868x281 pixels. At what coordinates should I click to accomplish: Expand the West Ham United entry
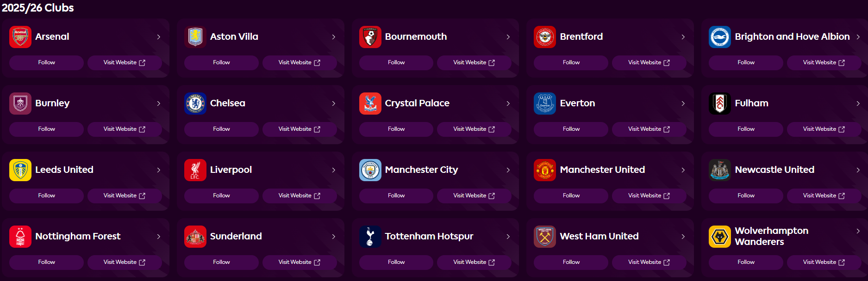pyautogui.click(x=683, y=236)
